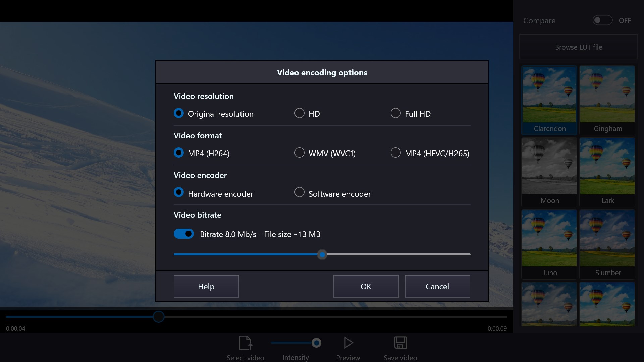This screenshot has height=362, width=644.
Task: Click the video bitrate slider handle
Action: (322, 254)
